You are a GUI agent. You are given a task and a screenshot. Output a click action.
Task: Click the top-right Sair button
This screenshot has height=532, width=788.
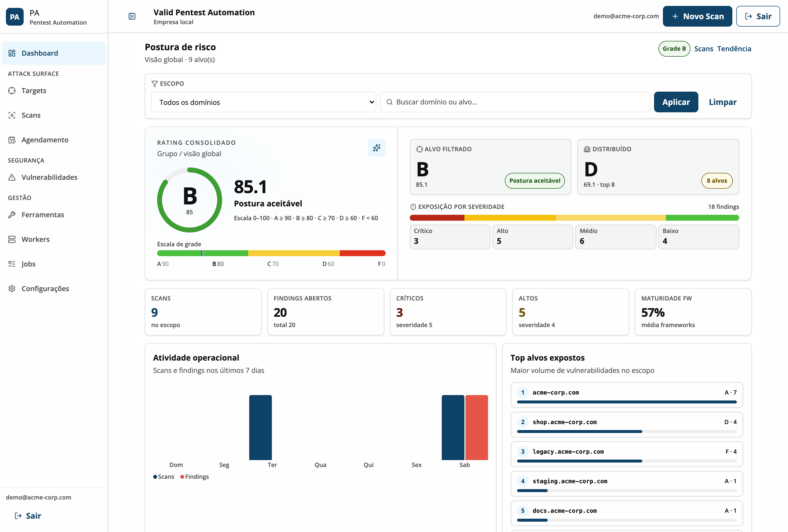pos(758,16)
